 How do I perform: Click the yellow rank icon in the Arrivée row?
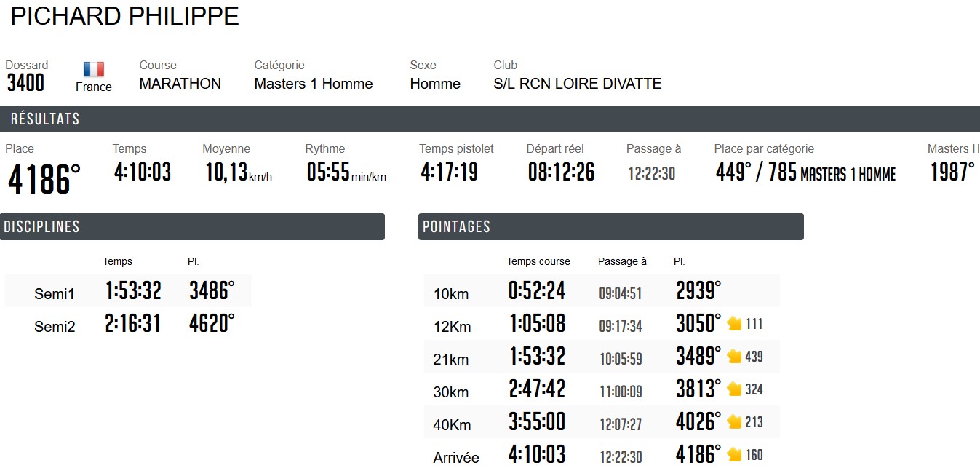point(734,455)
